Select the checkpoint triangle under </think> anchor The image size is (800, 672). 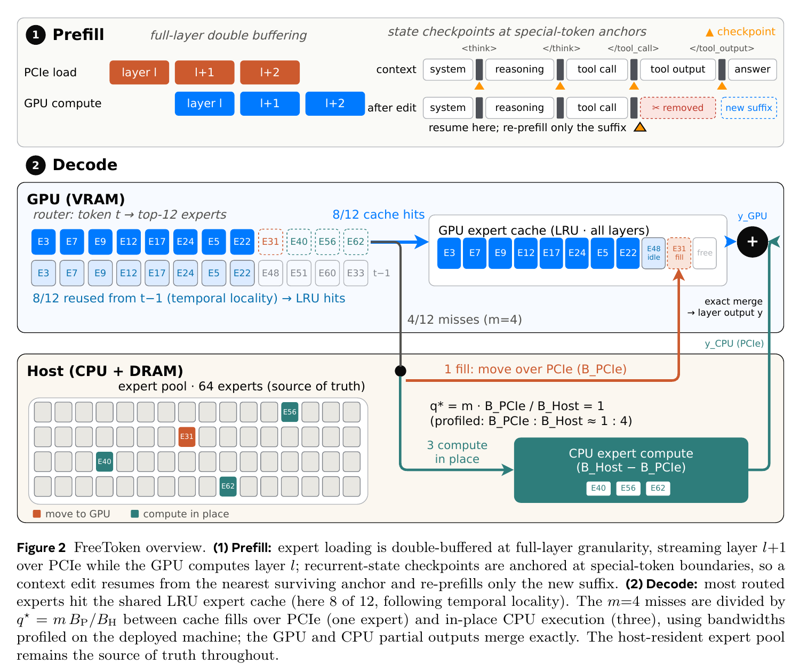coord(560,86)
